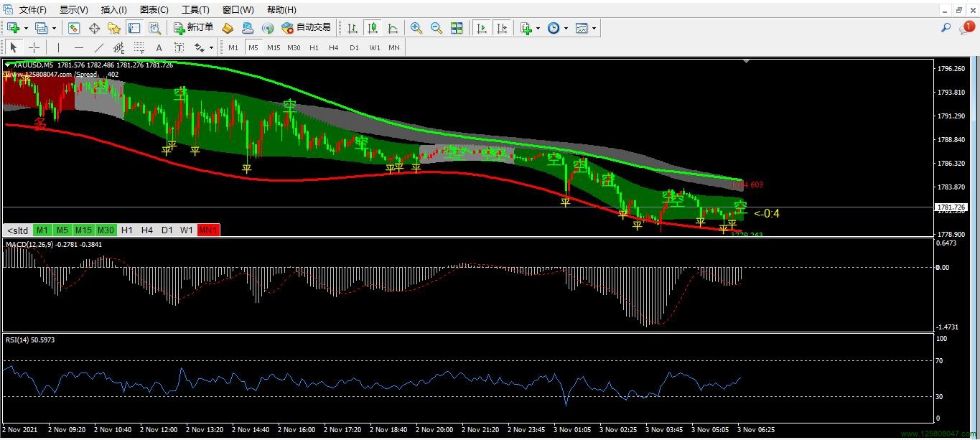Expand the indicators list dropdown arrow
This screenshot has width=980, height=440.
(538, 29)
